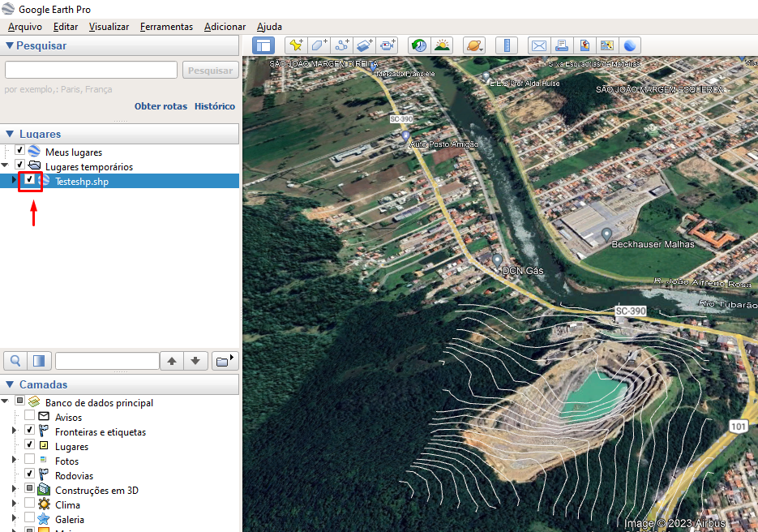Enable the Avisos layer checkbox
Screen dimensions: 758x532
(29, 415)
